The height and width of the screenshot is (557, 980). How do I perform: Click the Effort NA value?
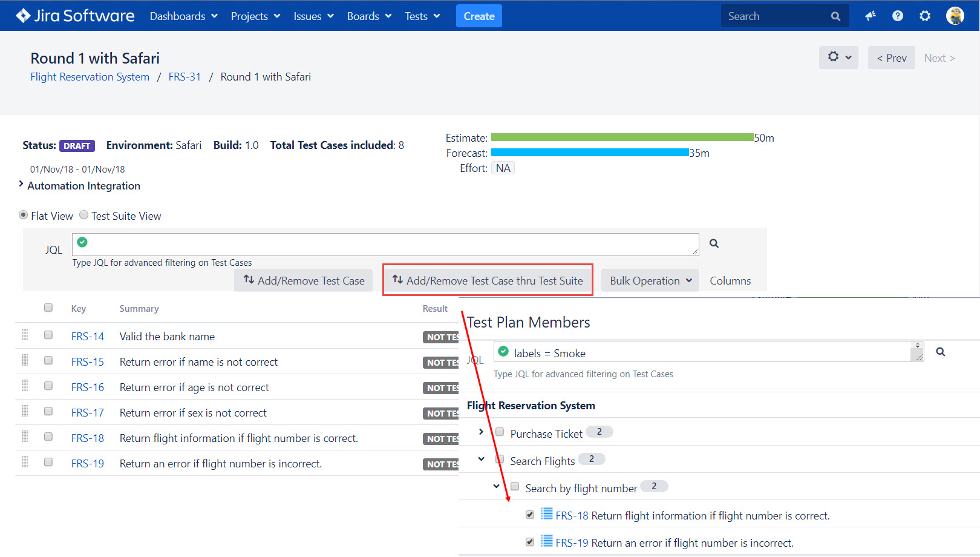503,168
